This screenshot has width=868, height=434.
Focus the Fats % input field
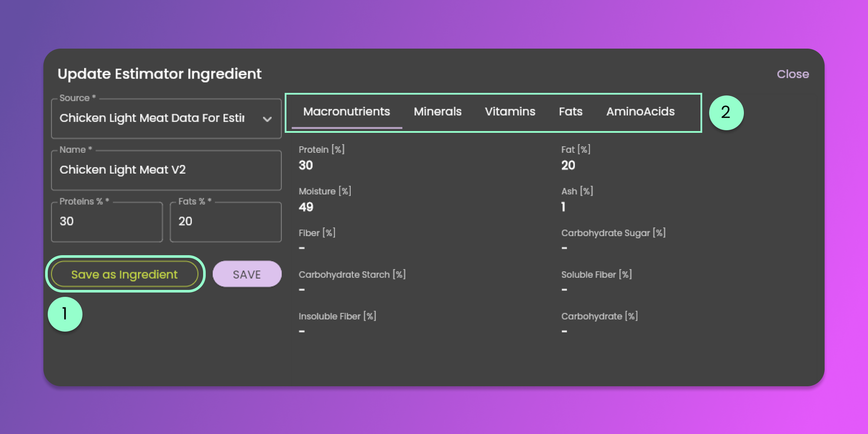click(225, 222)
